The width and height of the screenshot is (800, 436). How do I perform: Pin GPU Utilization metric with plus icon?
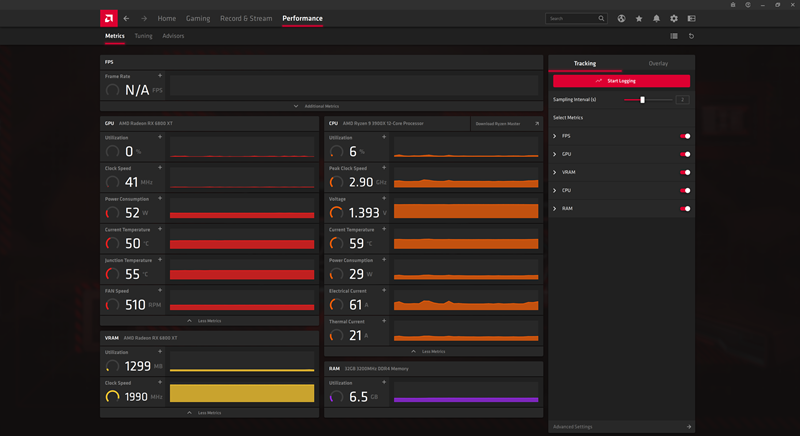[x=160, y=137]
